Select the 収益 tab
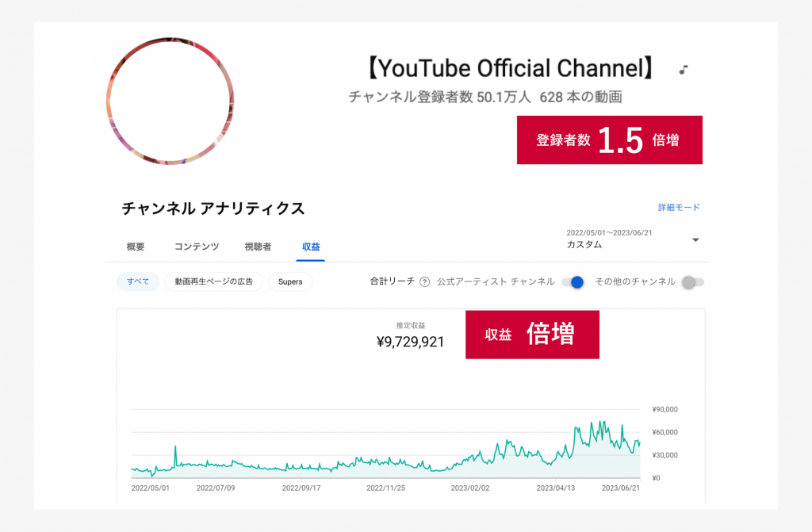The image size is (812, 532). [x=311, y=247]
